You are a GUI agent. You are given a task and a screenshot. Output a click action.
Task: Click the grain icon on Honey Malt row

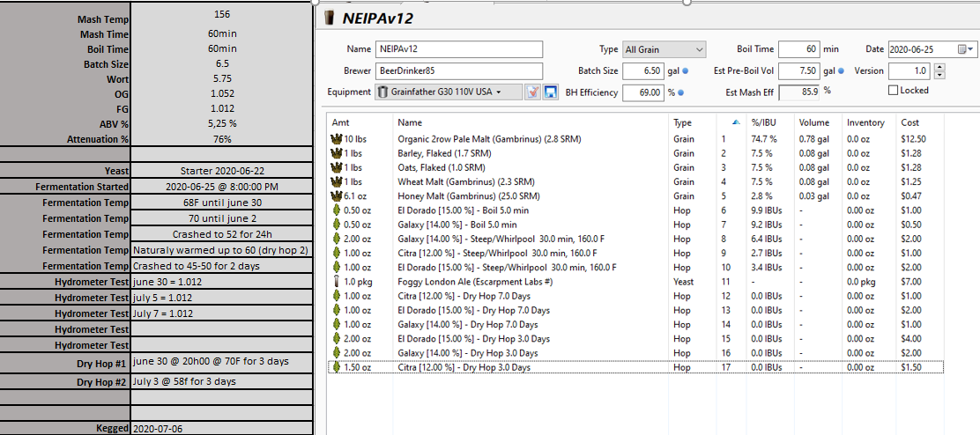[x=337, y=196]
